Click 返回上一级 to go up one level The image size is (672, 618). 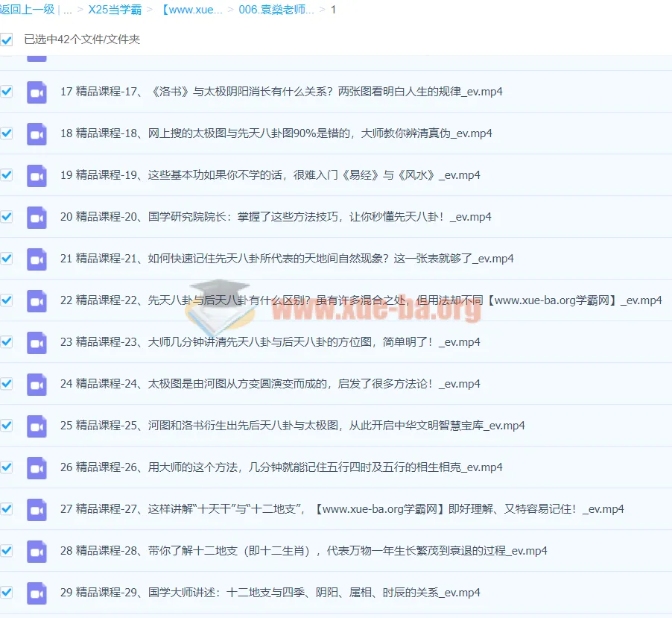coord(27,10)
